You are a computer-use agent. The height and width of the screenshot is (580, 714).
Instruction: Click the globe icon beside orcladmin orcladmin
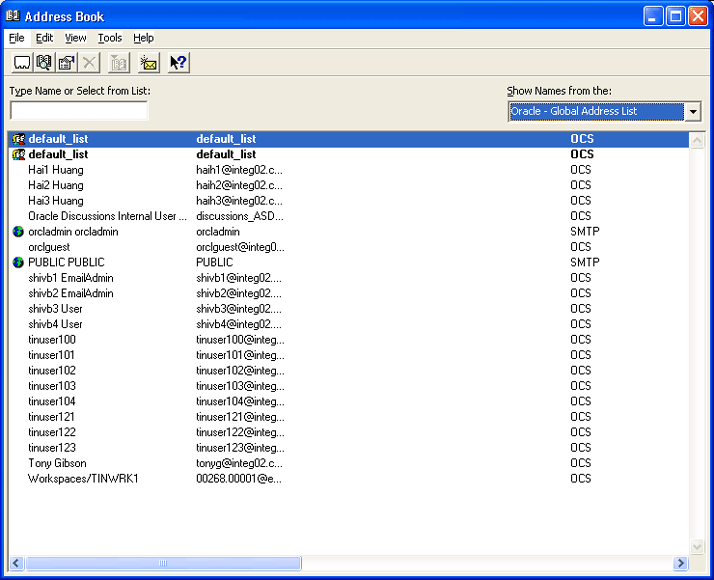point(18,231)
